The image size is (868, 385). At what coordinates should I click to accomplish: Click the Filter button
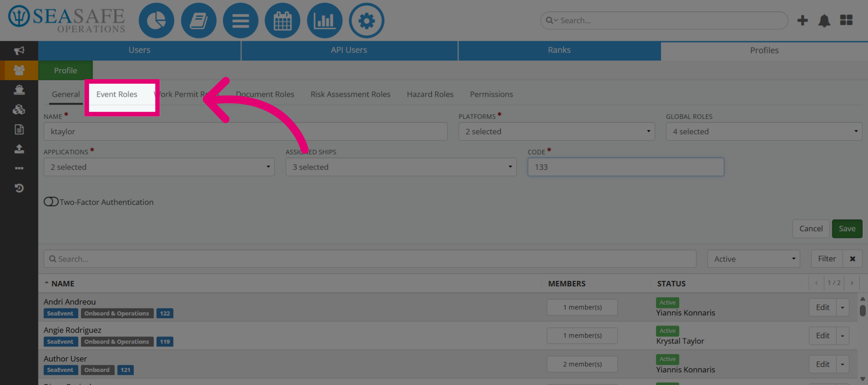tap(827, 259)
